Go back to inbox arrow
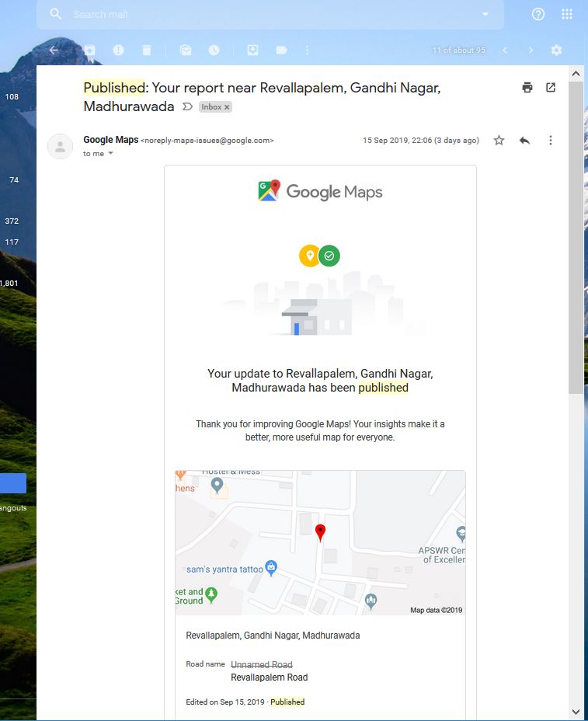The width and height of the screenshot is (588, 721). pyautogui.click(x=54, y=51)
